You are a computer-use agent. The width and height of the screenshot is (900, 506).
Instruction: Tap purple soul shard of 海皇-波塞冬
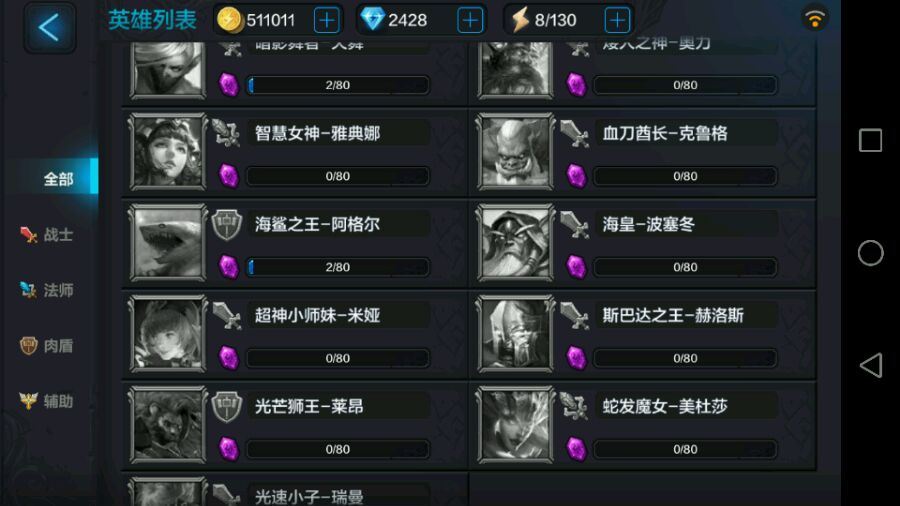click(x=576, y=267)
